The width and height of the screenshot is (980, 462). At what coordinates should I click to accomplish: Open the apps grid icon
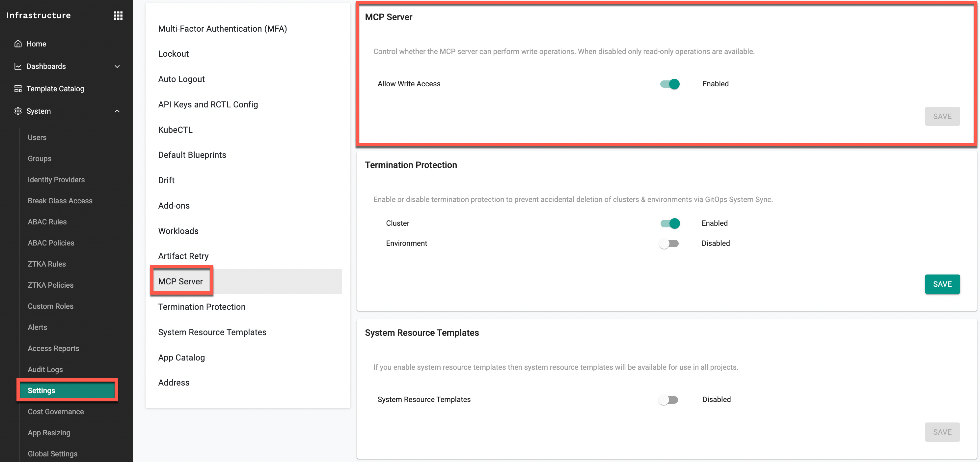[x=118, y=15]
